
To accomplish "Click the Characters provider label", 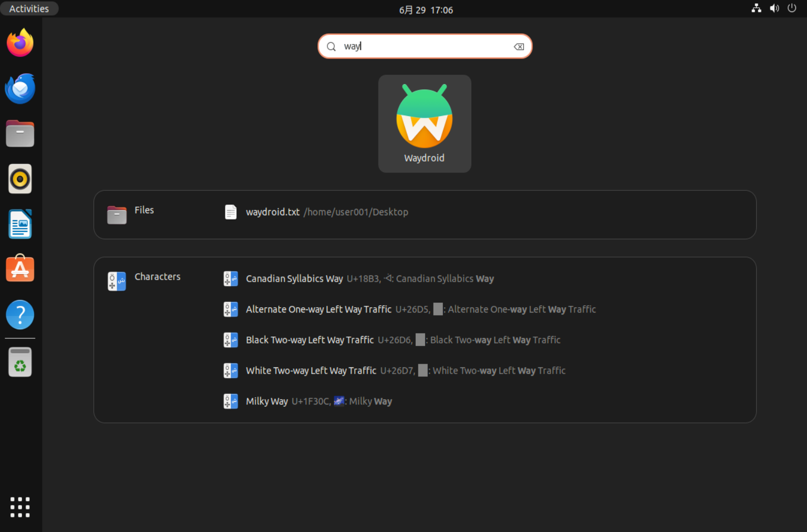I will point(157,276).
